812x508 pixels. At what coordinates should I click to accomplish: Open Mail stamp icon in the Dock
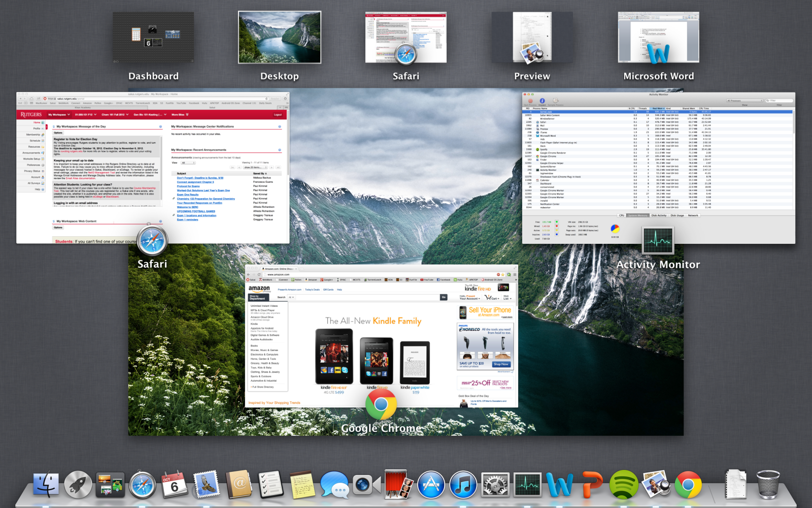(207, 485)
